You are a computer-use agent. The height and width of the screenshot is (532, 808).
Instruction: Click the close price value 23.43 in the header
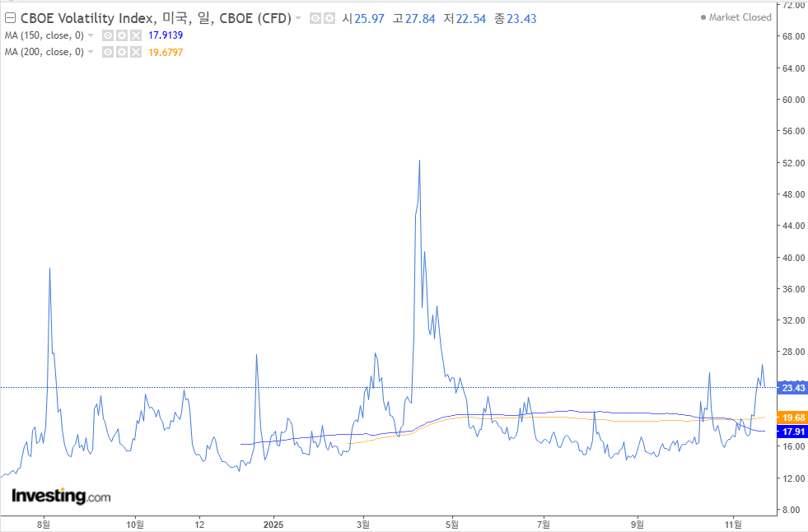tap(521, 19)
